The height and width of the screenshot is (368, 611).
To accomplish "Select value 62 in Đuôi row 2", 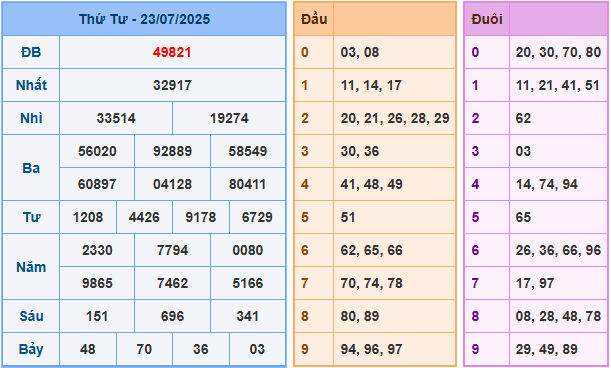I will tap(523, 118).
